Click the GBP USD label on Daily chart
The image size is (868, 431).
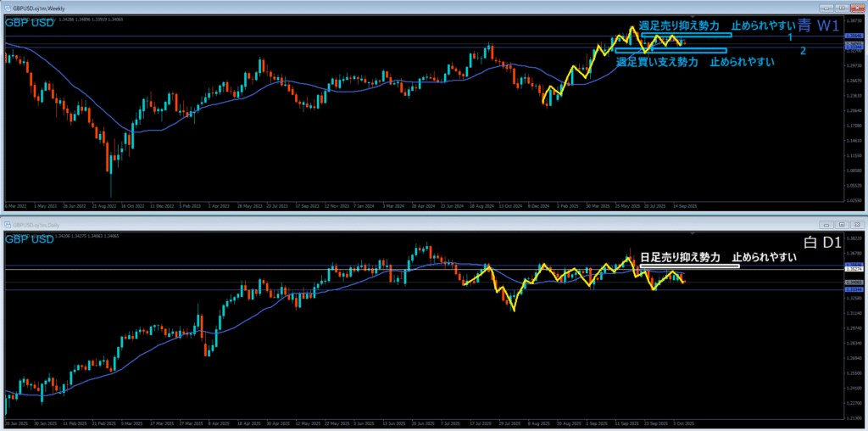(x=30, y=240)
